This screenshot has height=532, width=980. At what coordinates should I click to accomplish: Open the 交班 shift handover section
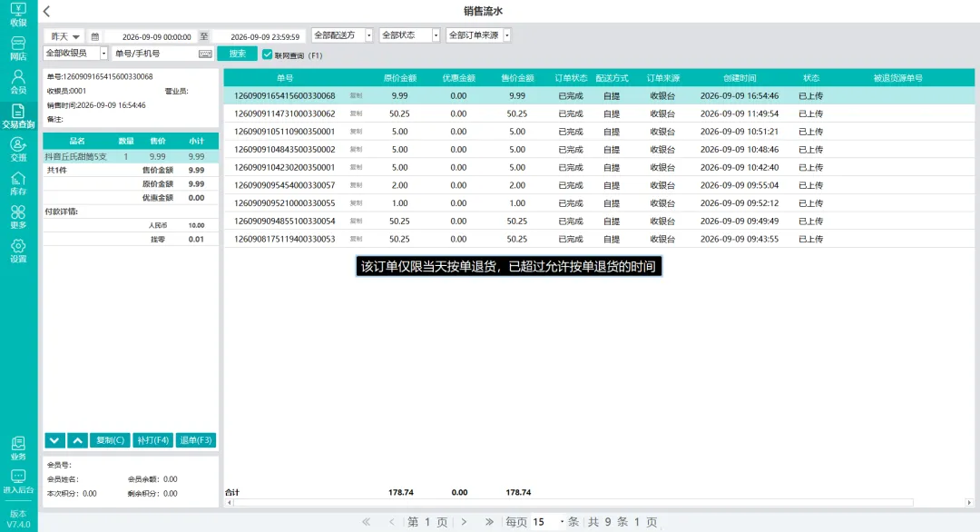point(18,150)
